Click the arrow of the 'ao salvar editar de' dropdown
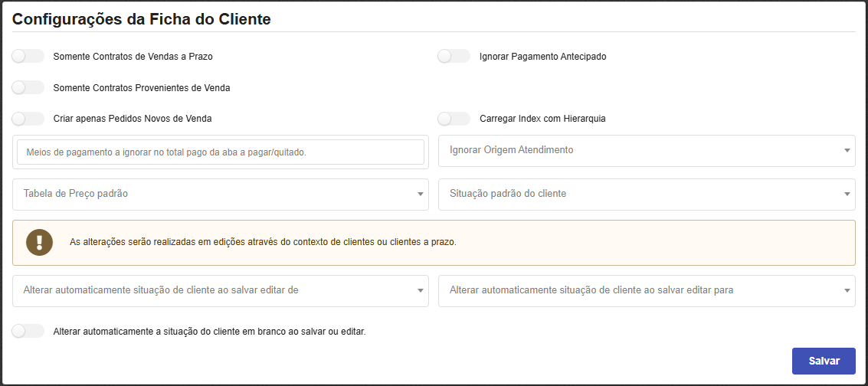This screenshot has width=868, height=386. pos(420,291)
